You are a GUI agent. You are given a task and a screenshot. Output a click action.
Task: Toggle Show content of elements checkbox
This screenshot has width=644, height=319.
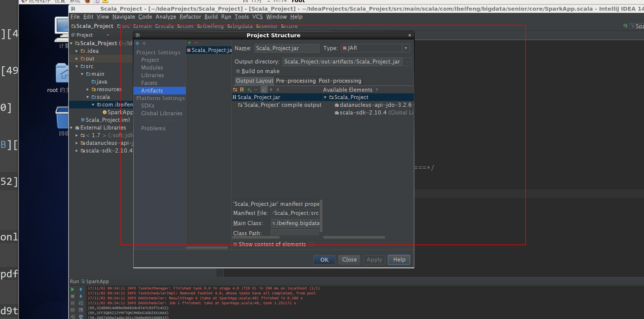[235, 244]
